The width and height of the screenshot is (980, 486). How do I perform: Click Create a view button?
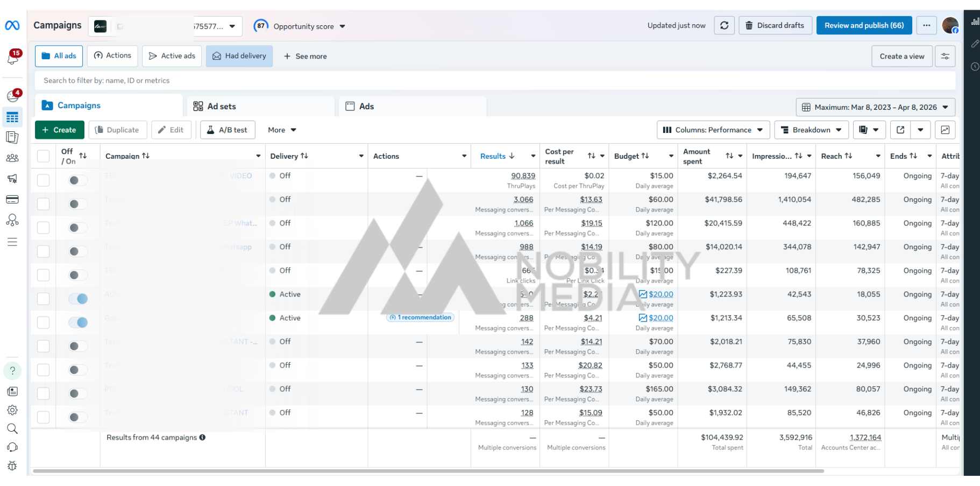pos(901,57)
